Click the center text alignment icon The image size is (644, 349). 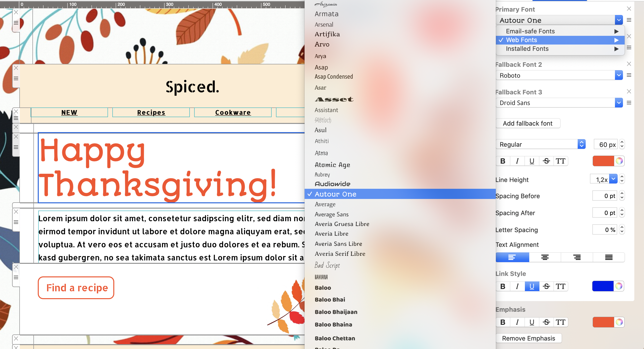pos(544,257)
